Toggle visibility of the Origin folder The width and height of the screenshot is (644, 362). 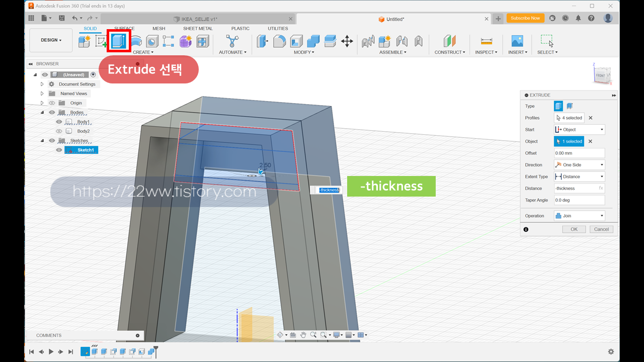click(x=52, y=103)
